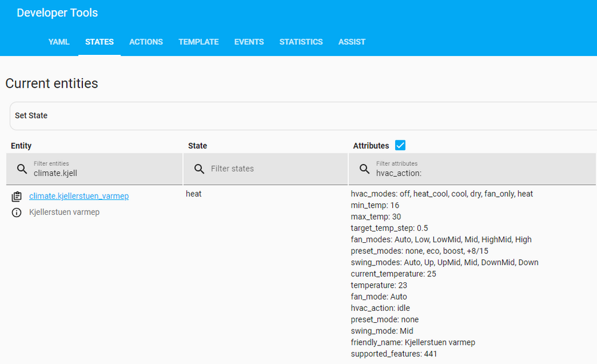Open the Statistics tab

click(301, 42)
